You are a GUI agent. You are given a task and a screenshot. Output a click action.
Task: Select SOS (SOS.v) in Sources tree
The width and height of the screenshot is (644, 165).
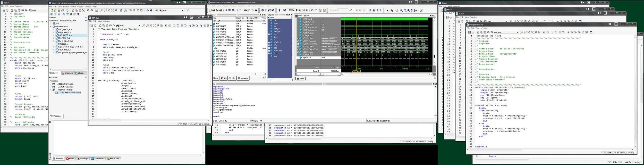coord(63,44)
